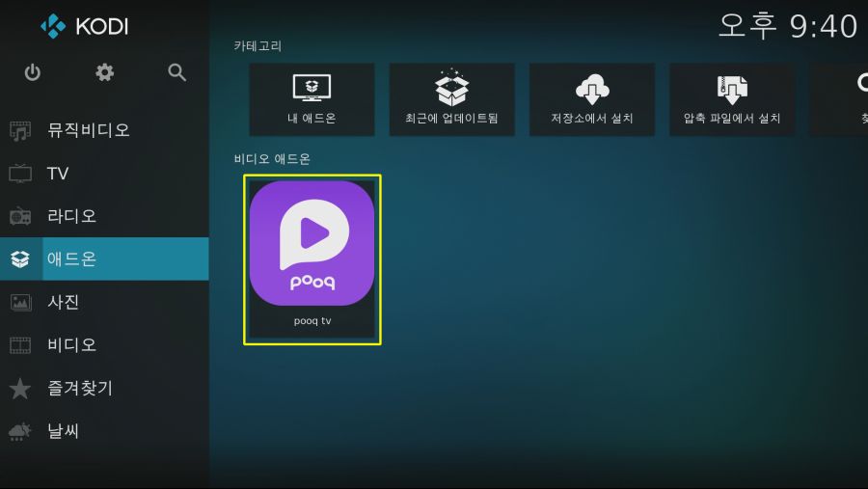Open search with the magnifier icon
Viewport: 868px width, 489px height.
point(177,72)
